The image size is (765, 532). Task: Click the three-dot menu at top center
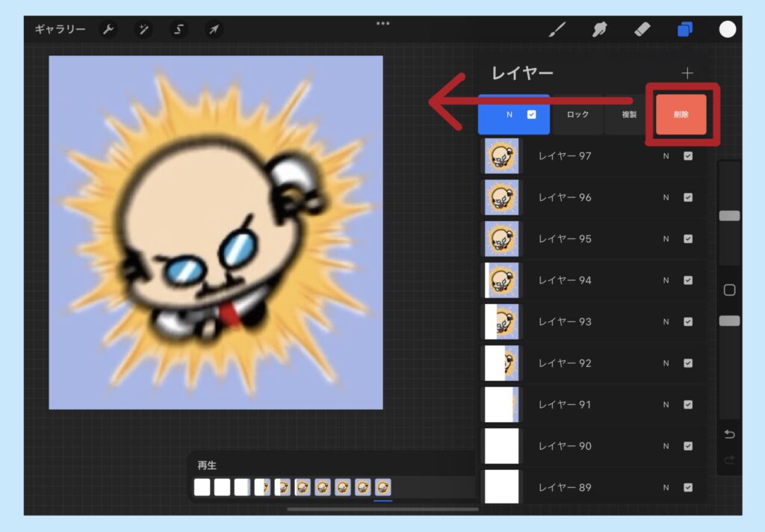[x=383, y=23]
